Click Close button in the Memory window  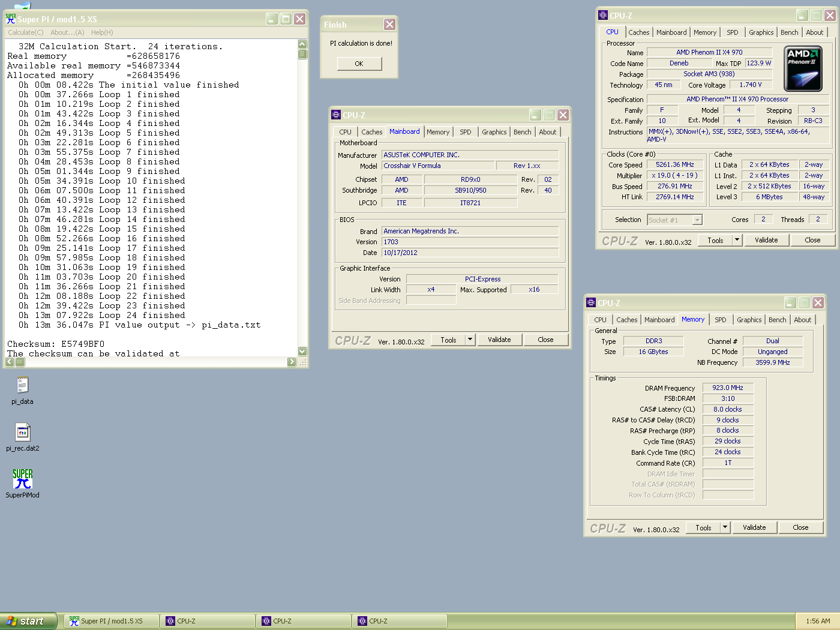coord(800,527)
